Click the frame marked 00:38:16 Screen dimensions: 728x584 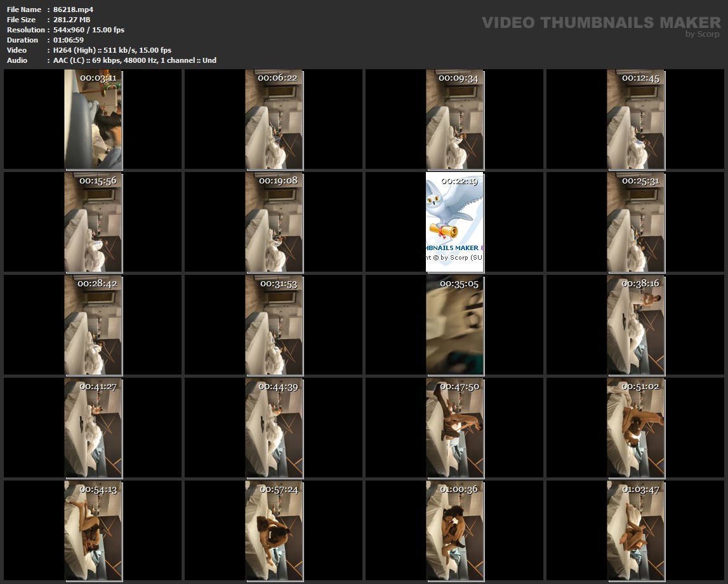(x=636, y=325)
